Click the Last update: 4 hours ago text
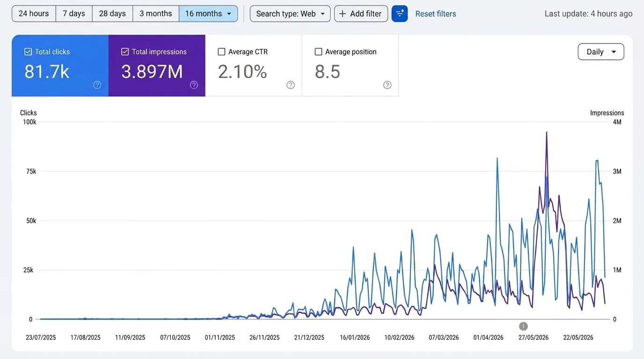Viewport: 644px width, 359px height. [588, 14]
